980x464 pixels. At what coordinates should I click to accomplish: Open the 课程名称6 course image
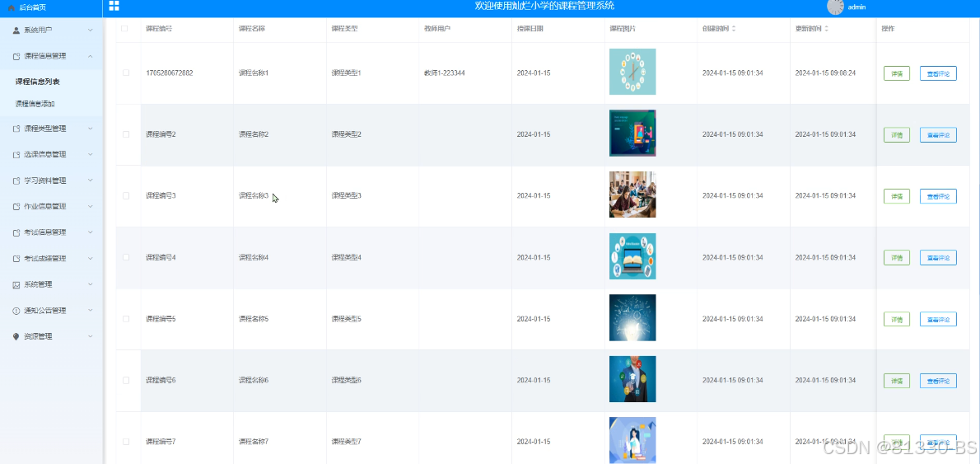[x=632, y=379]
